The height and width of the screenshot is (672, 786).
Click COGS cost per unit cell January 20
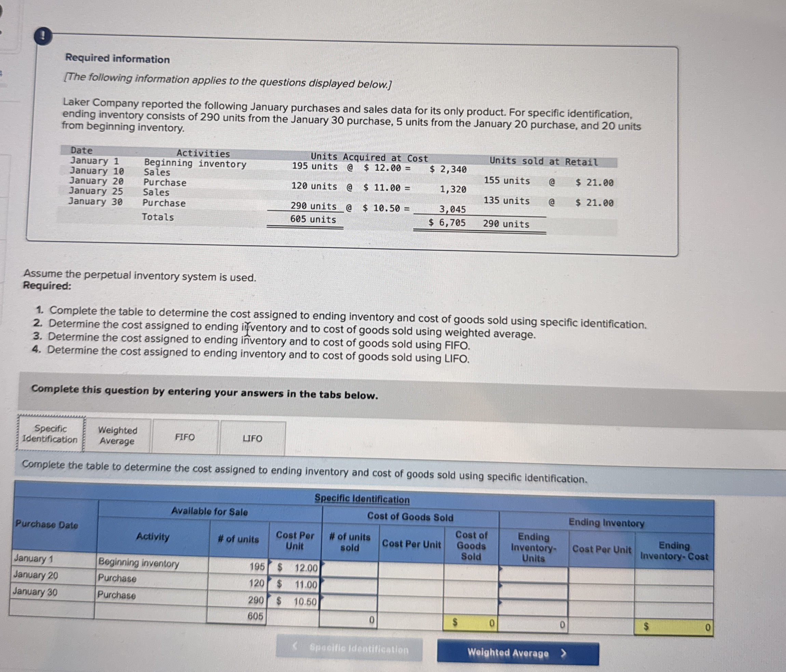(411, 587)
